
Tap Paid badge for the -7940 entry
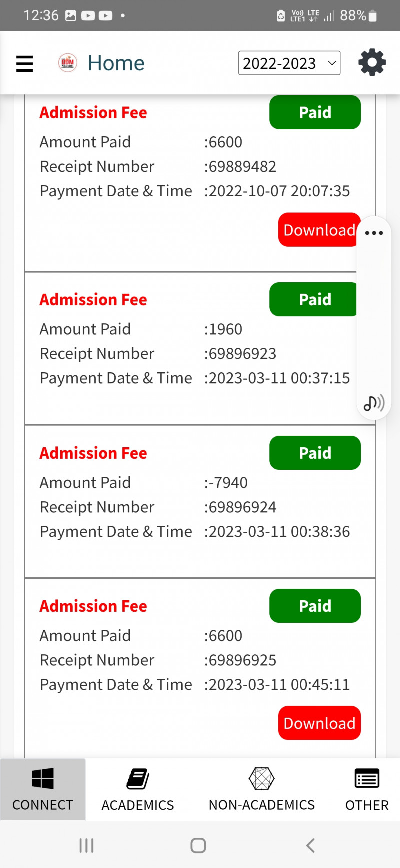coord(315,453)
